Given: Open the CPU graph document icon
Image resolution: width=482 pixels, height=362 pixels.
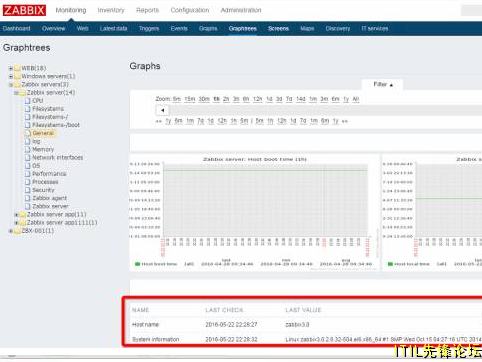Looking at the screenshot, I should tap(28, 101).
